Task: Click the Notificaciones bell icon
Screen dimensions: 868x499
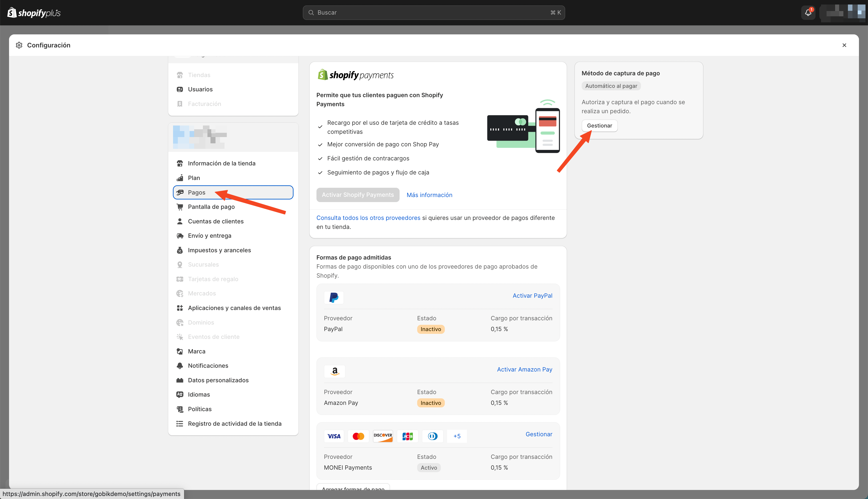Action: coord(180,366)
